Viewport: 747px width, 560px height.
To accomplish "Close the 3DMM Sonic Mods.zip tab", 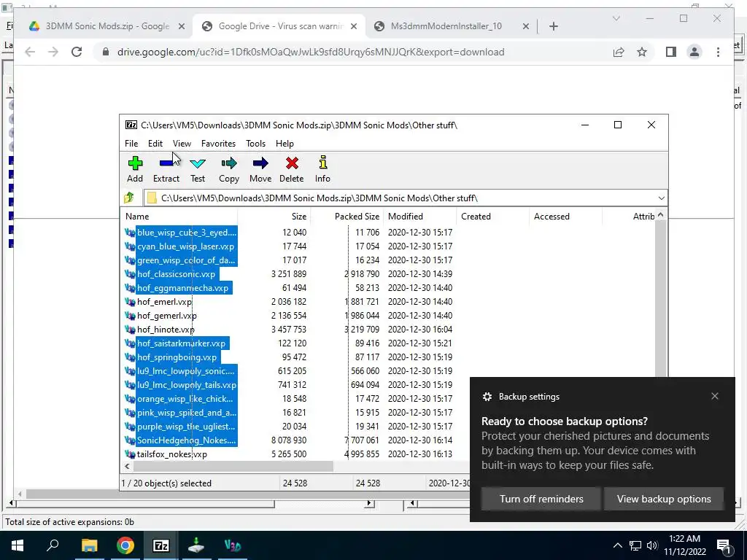I will coord(182,26).
